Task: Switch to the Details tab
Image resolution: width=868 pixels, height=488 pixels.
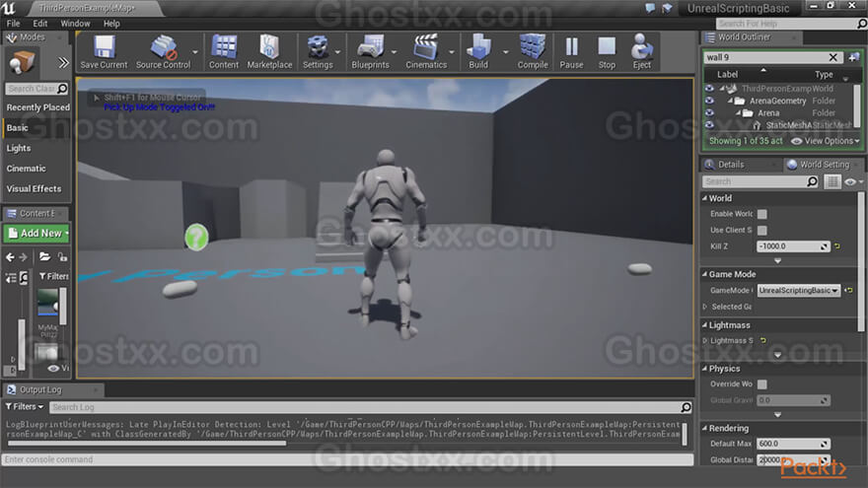Action: [731, 165]
